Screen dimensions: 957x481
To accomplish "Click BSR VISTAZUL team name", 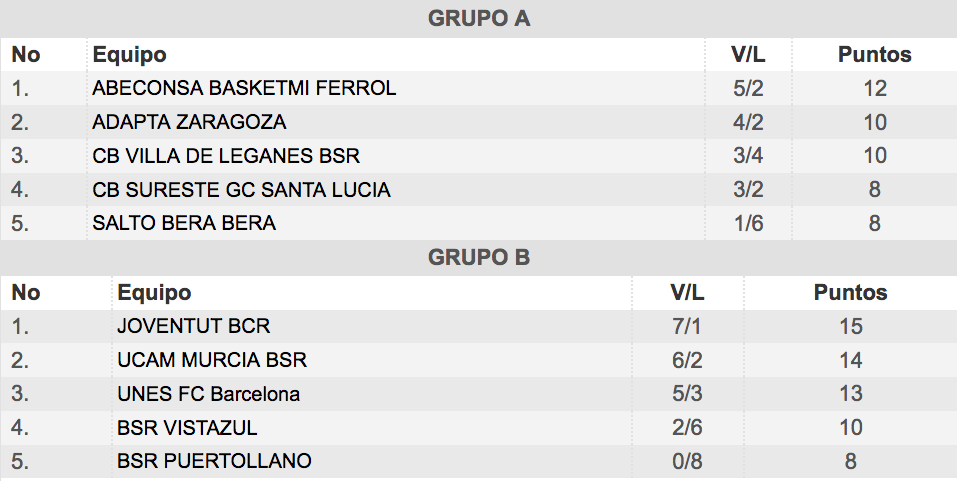I will [187, 428].
